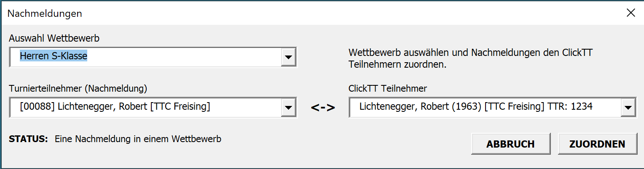Expand the Turnierteilnehmer (Nachmeldung) dropdown arrow
This screenshot has width=644, height=169.
(x=288, y=107)
